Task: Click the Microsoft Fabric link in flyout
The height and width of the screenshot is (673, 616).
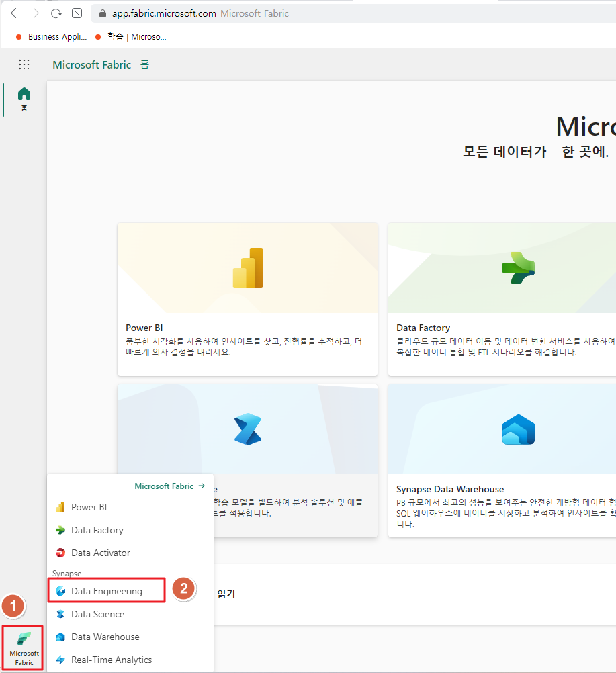Action: (x=164, y=486)
